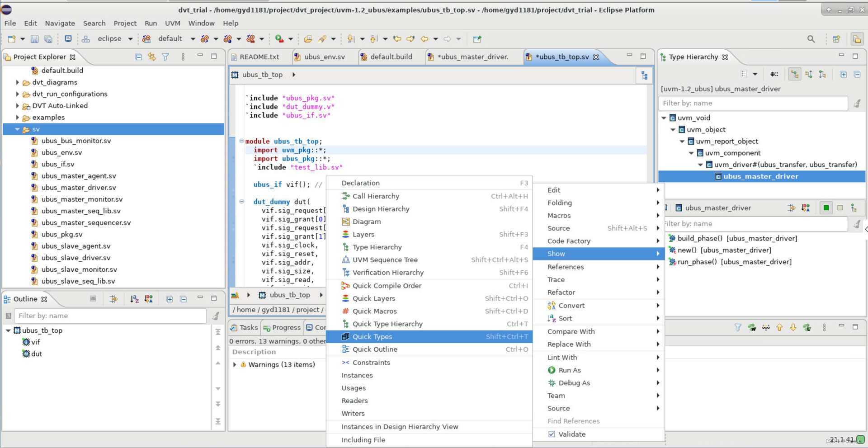868x448 pixels.
Task: Click the editor breadcrumb hierarchy icon
Action: click(644, 76)
